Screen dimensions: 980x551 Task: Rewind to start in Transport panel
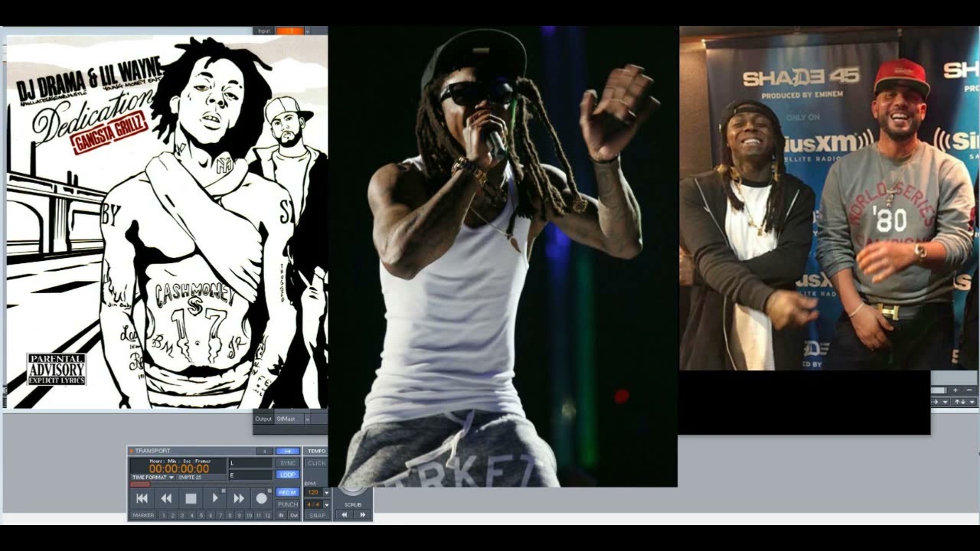[142, 498]
